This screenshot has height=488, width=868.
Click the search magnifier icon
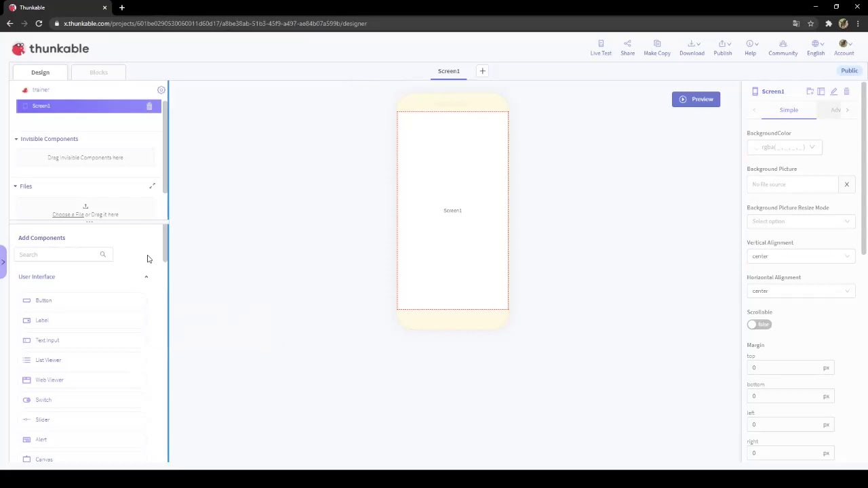tap(102, 254)
